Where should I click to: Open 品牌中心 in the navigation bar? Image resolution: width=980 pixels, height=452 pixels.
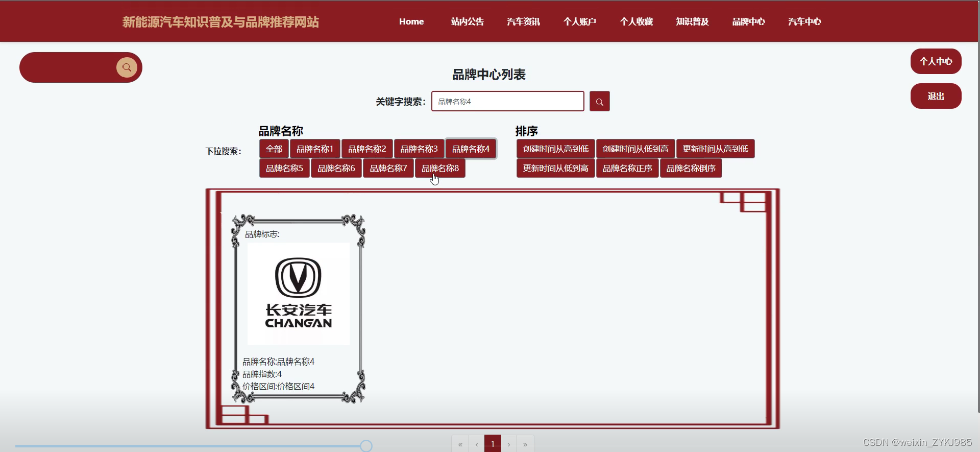click(x=748, y=21)
